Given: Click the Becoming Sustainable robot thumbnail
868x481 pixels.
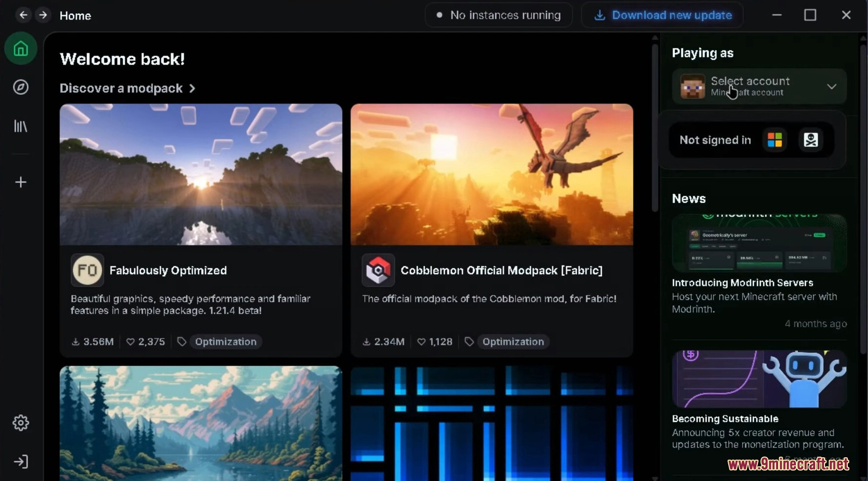Looking at the screenshot, I should [x=759, y=379].
